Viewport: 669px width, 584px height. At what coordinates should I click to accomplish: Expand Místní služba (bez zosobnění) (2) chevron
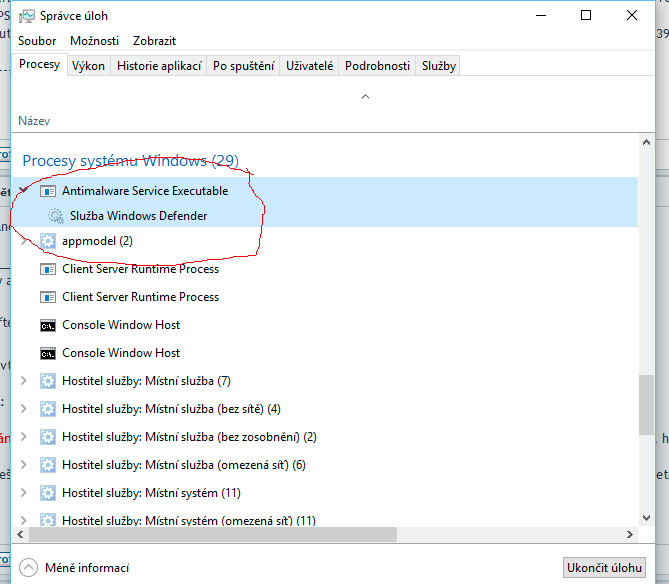(24, 437)
